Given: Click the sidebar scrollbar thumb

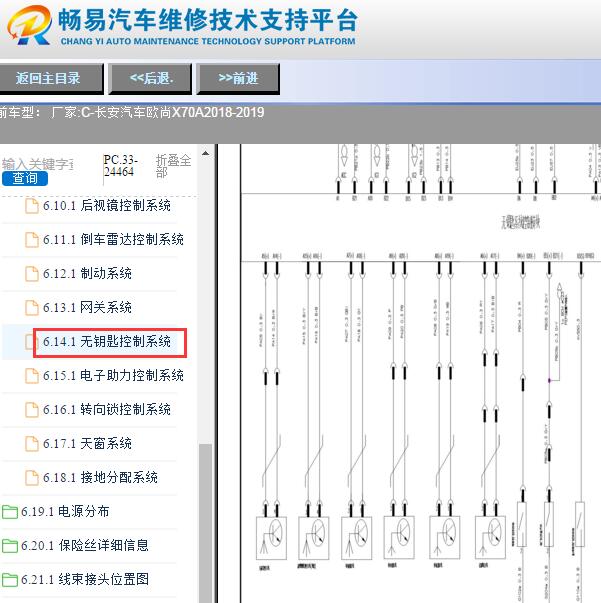Looking at the screenshot, I should 206,523.
